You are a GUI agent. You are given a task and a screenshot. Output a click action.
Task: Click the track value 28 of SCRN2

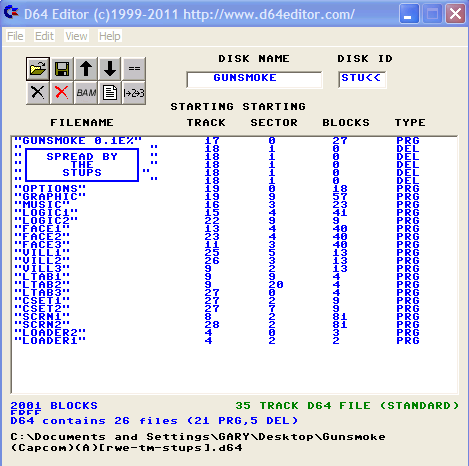point(212,325)
